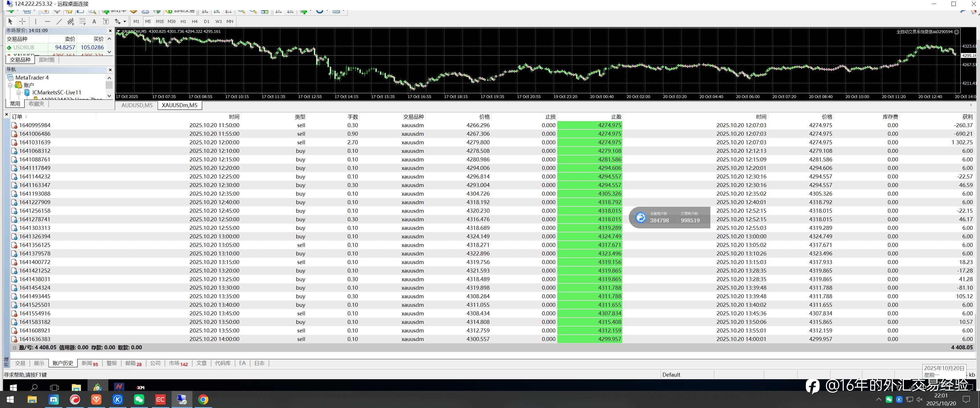Collapse the ICMarketsSC-Live11 tree node
The image size is (980, 408).
point(19,92)
